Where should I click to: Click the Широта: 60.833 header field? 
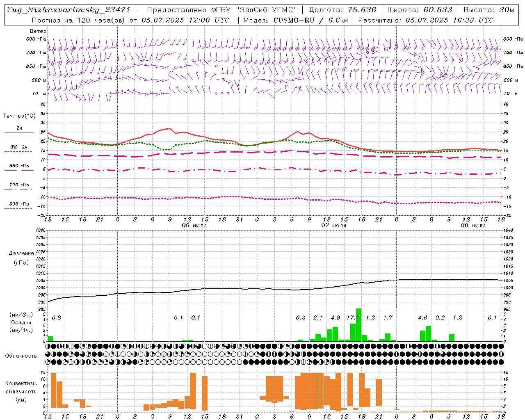pyautogui.click(x=420, y=9)
